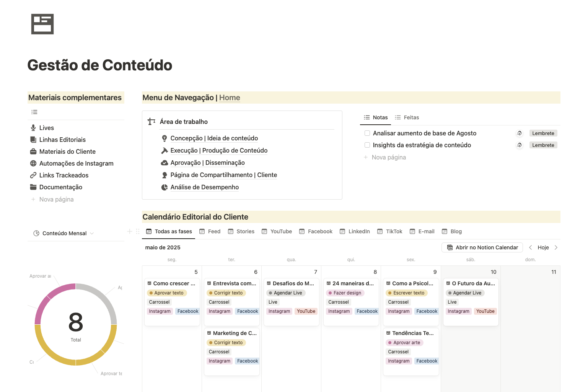Click the Hoje button in the calendar
Image resolution: width=575 pixels, height=392 pixels.
(x=543, y=247)
